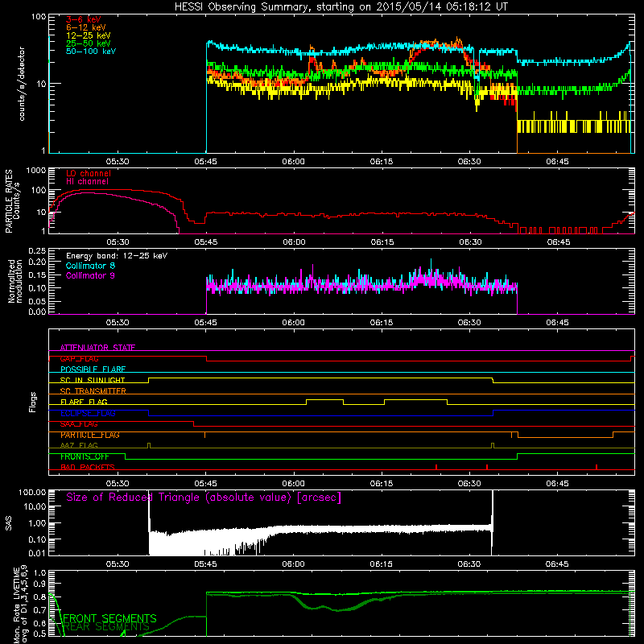The width and height of the screenshot is (644, 644).
Task: Click the 'Collimator 9' legend label
Action: (x=90, y=275)
